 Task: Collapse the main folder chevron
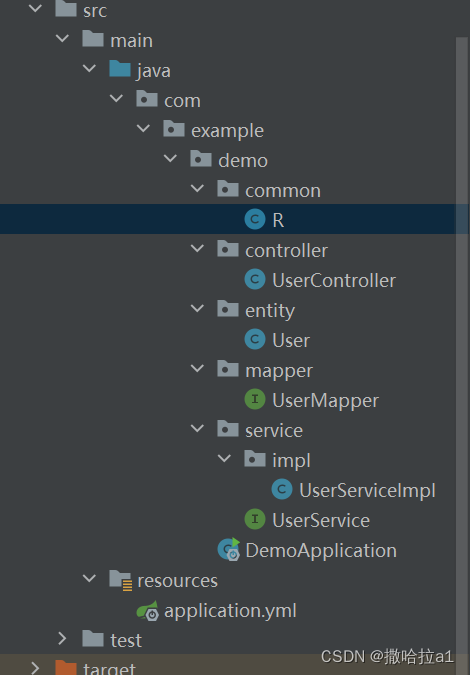[x=62, y=38]
